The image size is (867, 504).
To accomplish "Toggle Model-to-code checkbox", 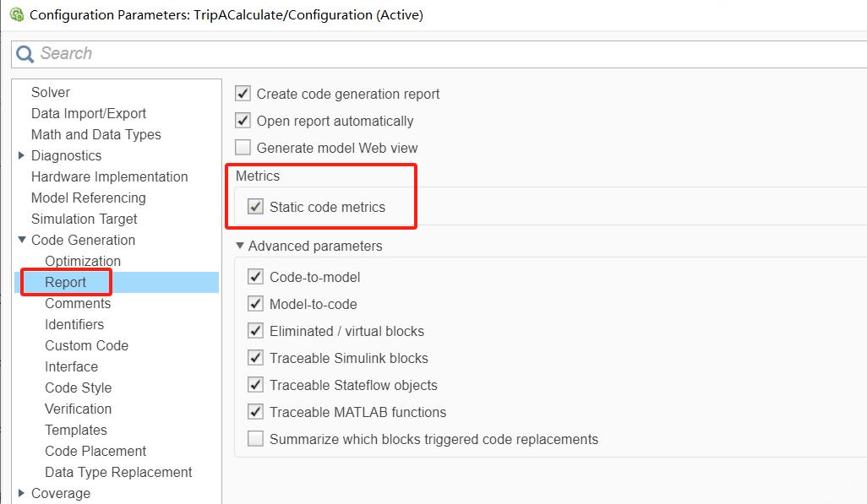I will pos(255,303).
